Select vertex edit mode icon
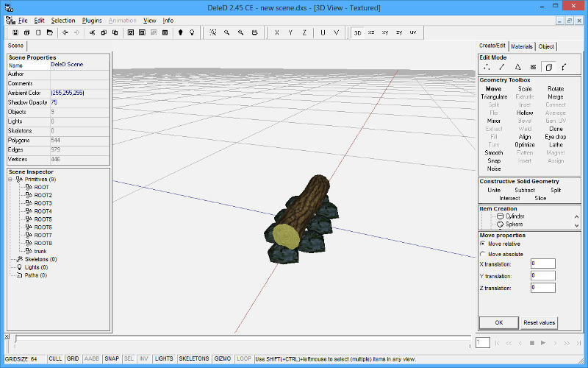Image resolution: width=588 pixels, height=368 pixels. coord(487,67)
